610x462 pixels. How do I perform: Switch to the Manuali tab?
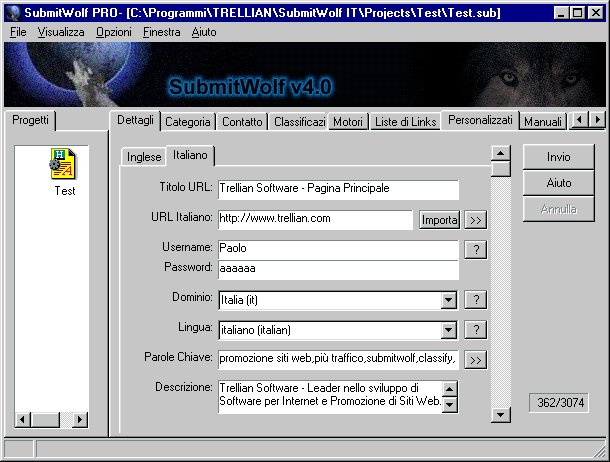[543, 122]
